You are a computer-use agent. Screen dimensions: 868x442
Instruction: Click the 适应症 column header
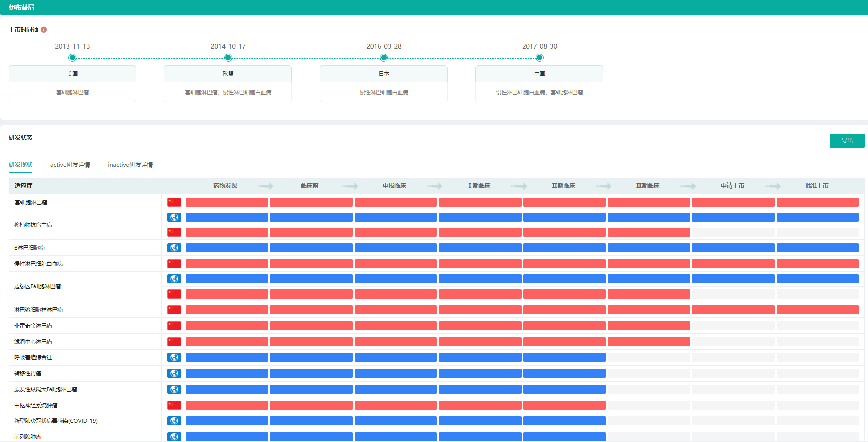click(23, 186)
